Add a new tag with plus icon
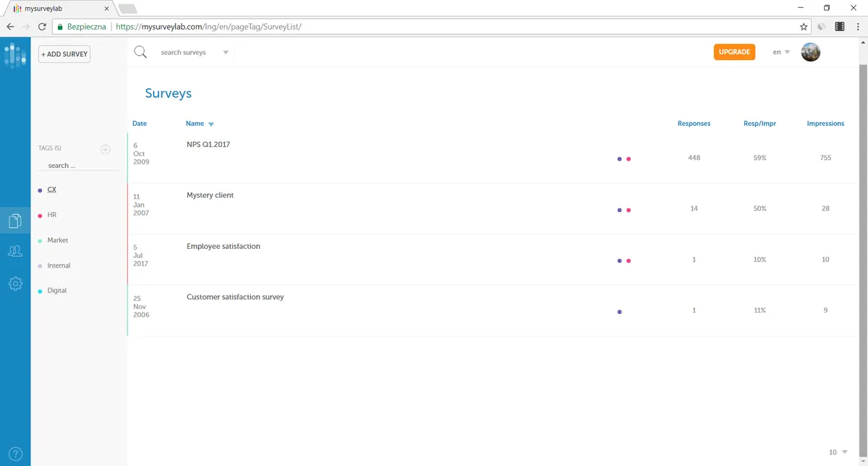Image resolution: width=868 pixels, height=466 pixels. (106, 149)
